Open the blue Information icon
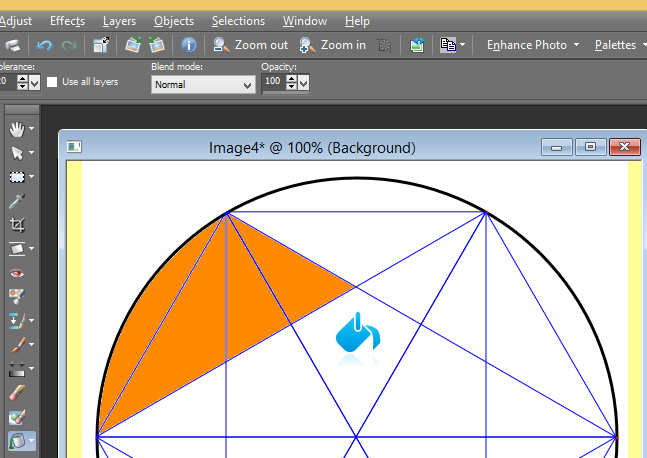Viewport: 647px width, 458px height. tap(189, 45)
